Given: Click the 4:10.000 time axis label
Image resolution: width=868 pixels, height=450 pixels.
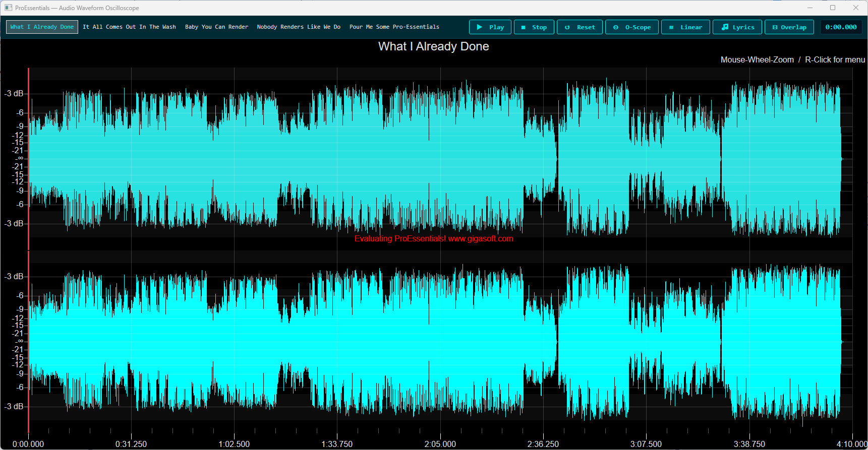Looking at the screenshot, I should [x=852, y=444].
